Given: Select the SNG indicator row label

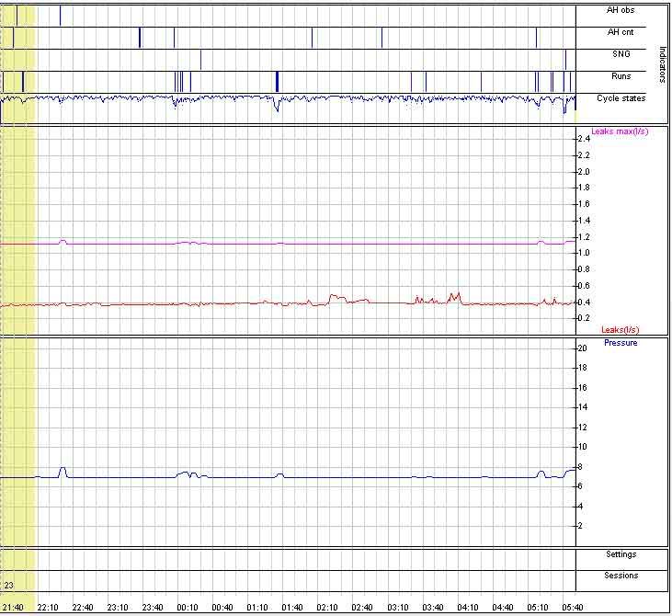Looking at the screenshot, I should point(621,54).
